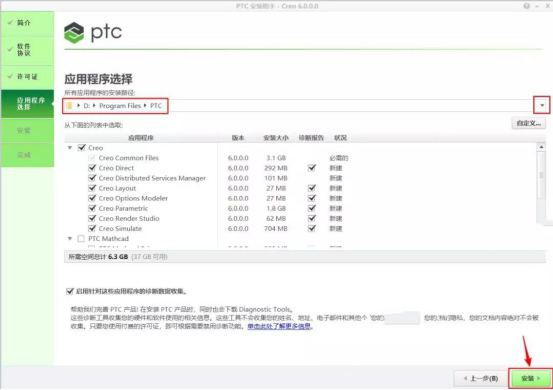
Task: Select the 完成 finish step
Action: point(28,155)
